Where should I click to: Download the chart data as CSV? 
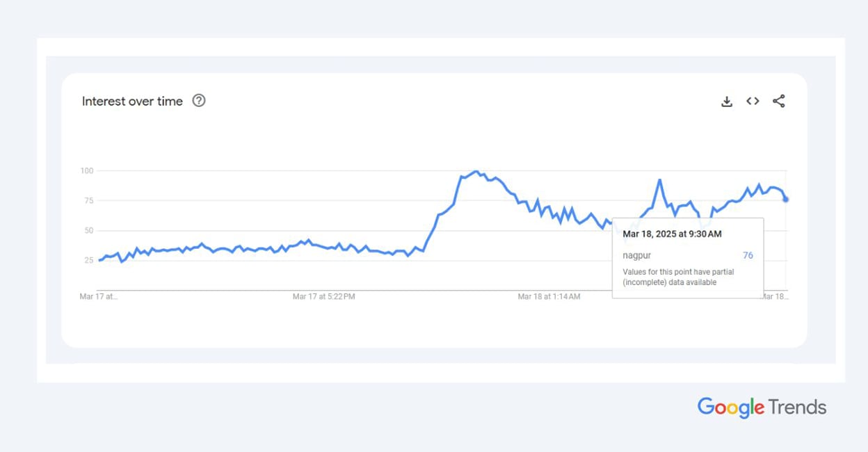pyautogui.click(x=727, y=102)
